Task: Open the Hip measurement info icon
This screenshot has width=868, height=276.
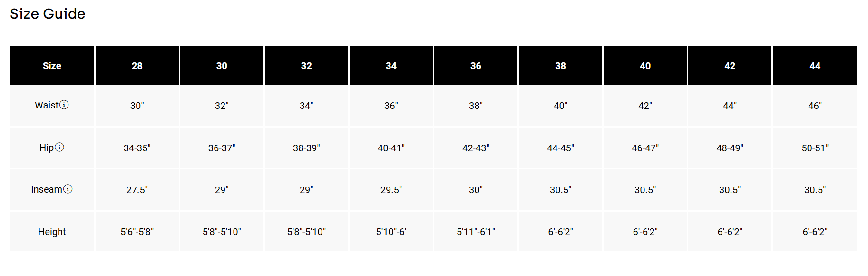Action: [x=59, y=148]
